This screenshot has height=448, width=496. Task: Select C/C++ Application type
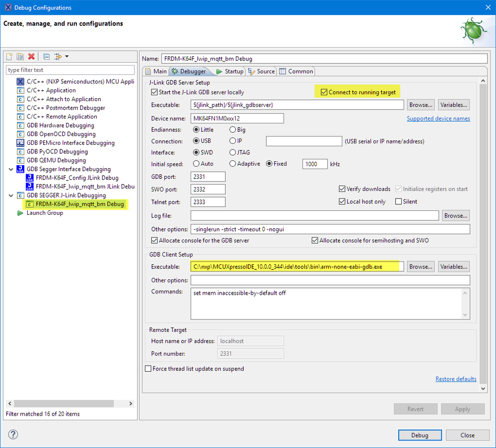51,90
